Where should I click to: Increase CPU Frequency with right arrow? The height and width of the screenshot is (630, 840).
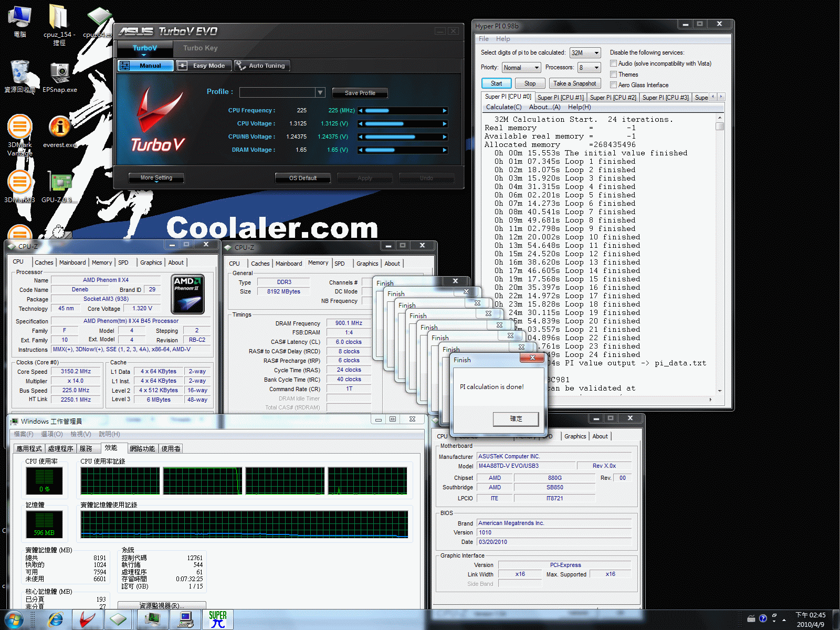tap(445, 111)
